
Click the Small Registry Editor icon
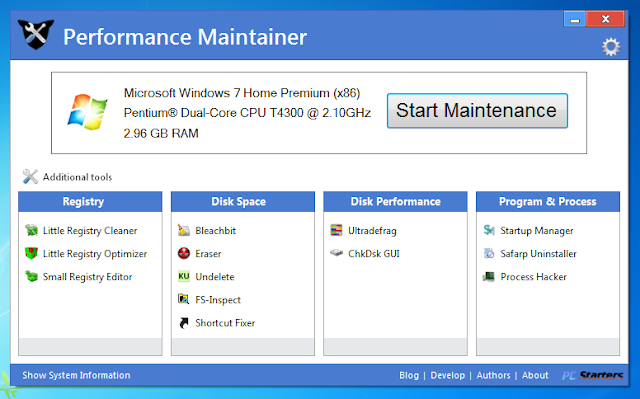31,276
